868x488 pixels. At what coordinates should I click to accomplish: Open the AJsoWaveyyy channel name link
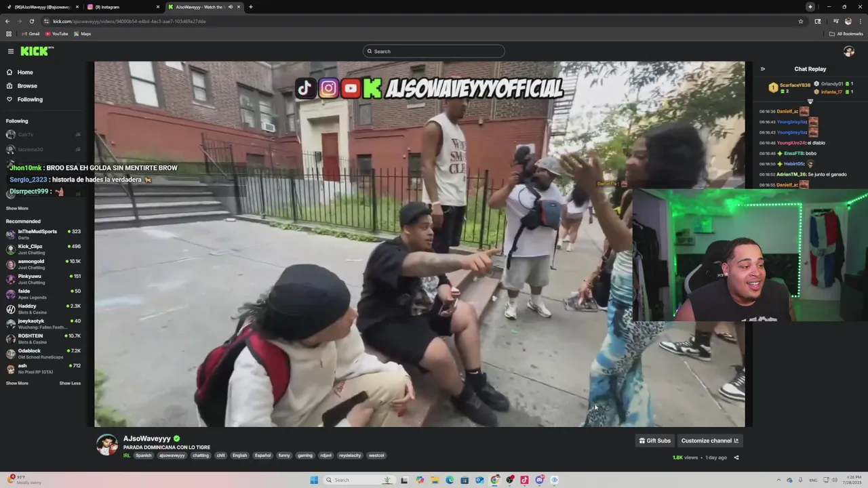147,439
